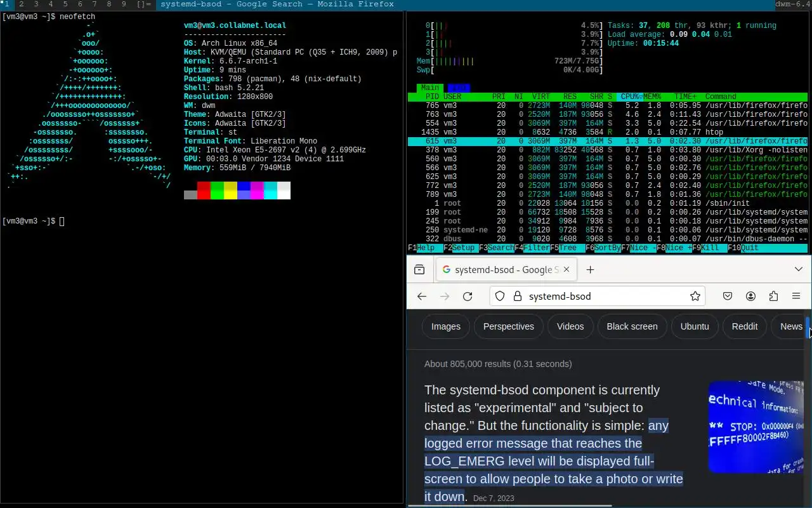Open the Firefox hamburger application menu
This screenshot has height=508, width=812.
[796, 297]
